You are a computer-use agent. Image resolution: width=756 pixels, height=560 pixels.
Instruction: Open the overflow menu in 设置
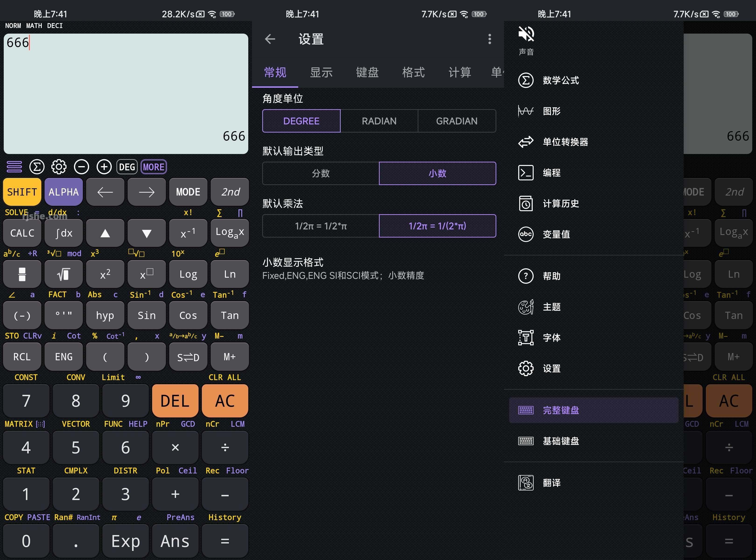[489, 39]
